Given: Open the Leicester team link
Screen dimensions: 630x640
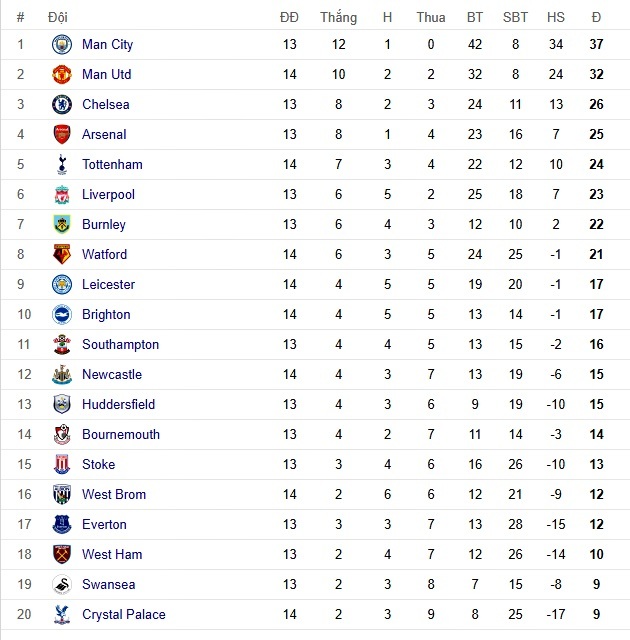Looking at the screenshot, I should point(108,285).
